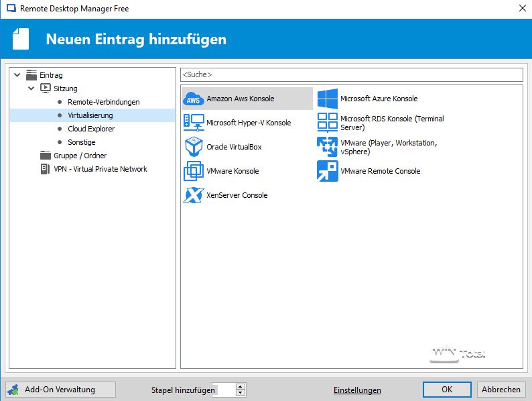Viewport: 532px width, 401px height.
Task: Collapse the Sitzung tree node
Action: [31, 89]
